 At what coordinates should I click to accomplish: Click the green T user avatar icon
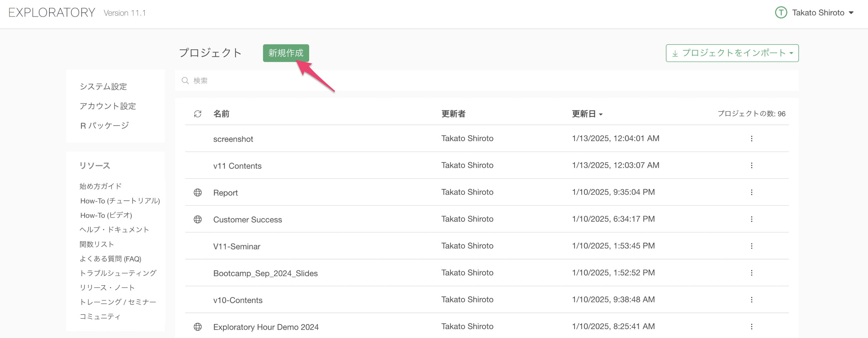[x=781, y=13]
